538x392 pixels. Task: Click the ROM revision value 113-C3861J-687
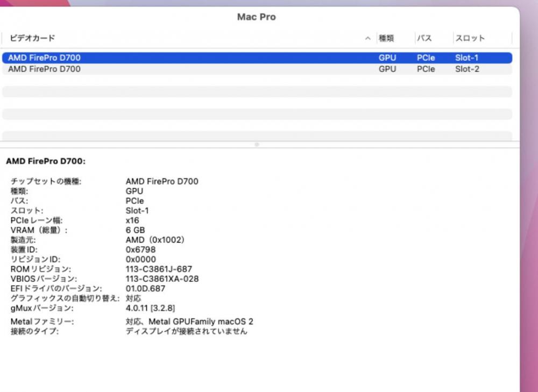159,269
